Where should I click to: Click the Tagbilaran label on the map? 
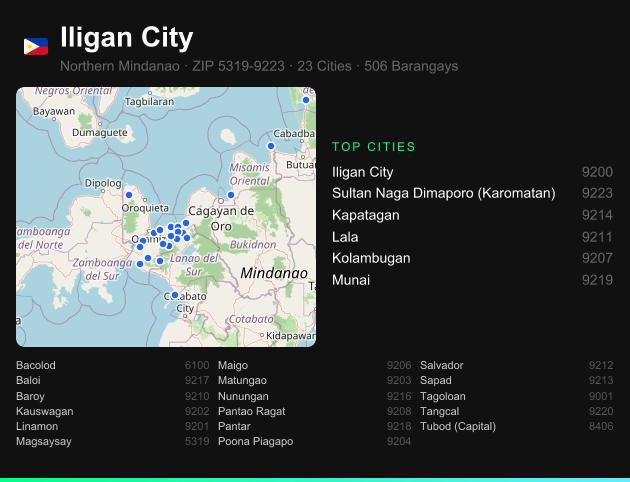point(149,102)
